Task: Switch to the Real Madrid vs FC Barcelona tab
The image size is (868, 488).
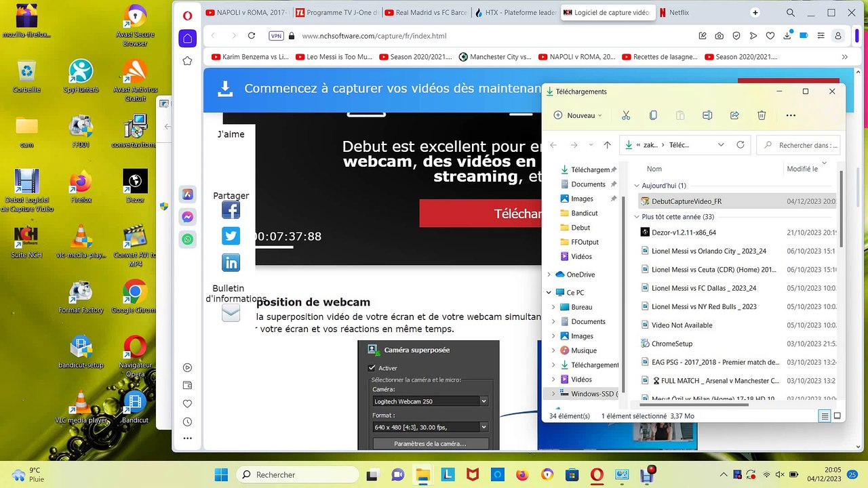Action: click(x=426, y=13)
